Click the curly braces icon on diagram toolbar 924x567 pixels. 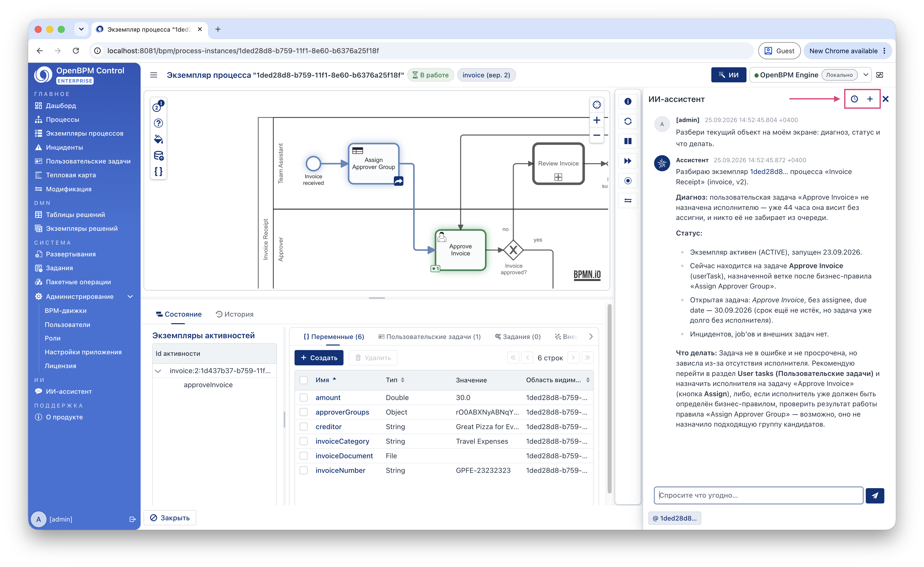point(158,171)
